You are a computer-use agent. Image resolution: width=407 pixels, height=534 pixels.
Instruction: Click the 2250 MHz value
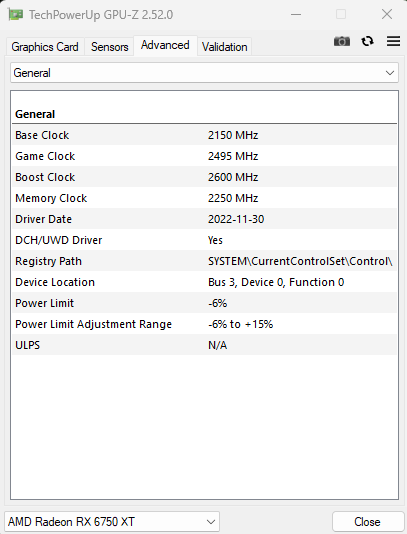pyautogui.click(x=233, y=198)
